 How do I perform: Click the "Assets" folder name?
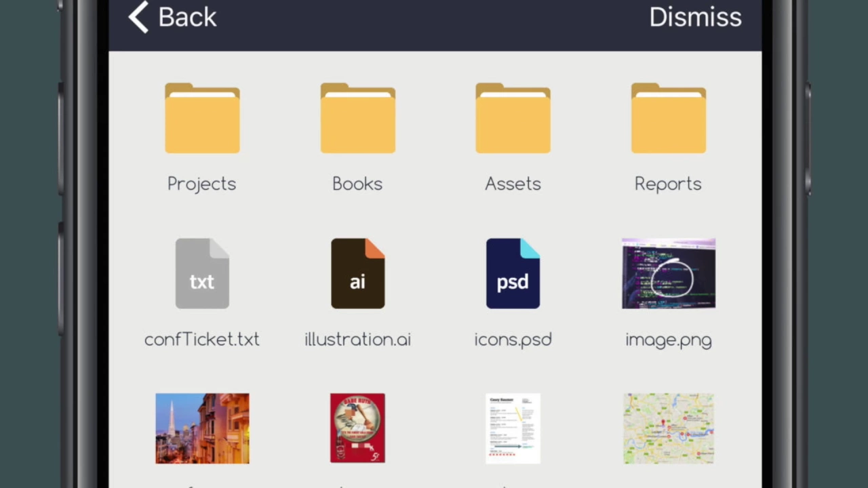pos(513,184)
